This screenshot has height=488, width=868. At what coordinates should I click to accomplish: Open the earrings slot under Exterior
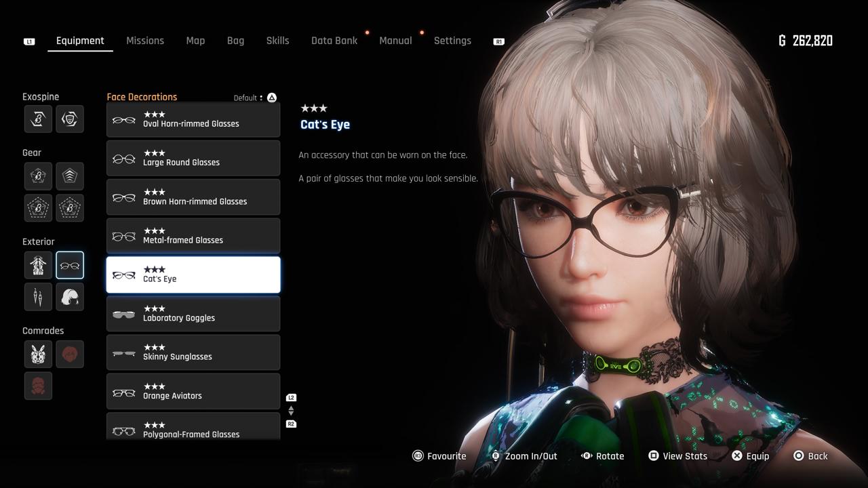(38, 297)
